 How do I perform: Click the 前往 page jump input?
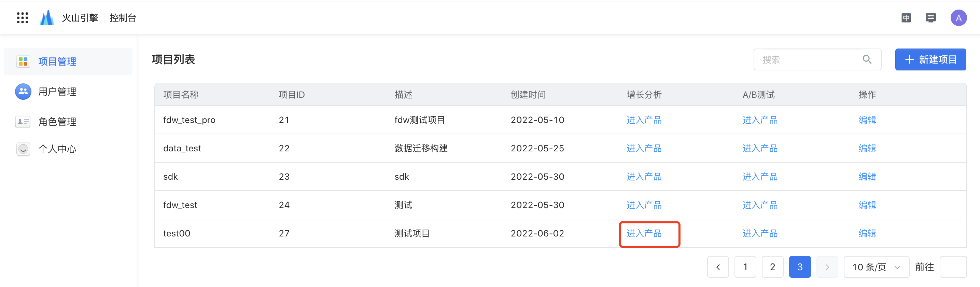(953, 267)
